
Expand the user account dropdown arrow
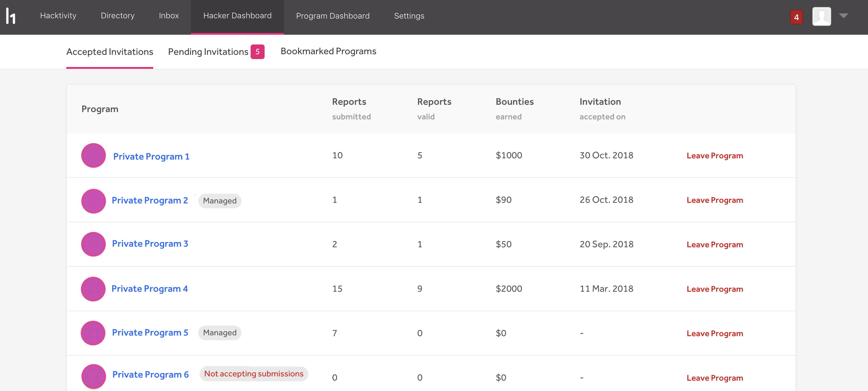tap(843, 16)
